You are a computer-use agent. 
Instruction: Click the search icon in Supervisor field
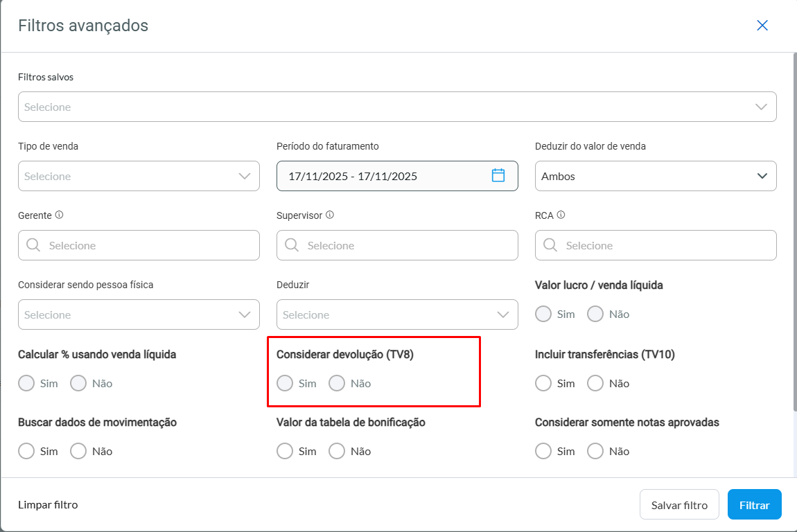click(292, 245)
